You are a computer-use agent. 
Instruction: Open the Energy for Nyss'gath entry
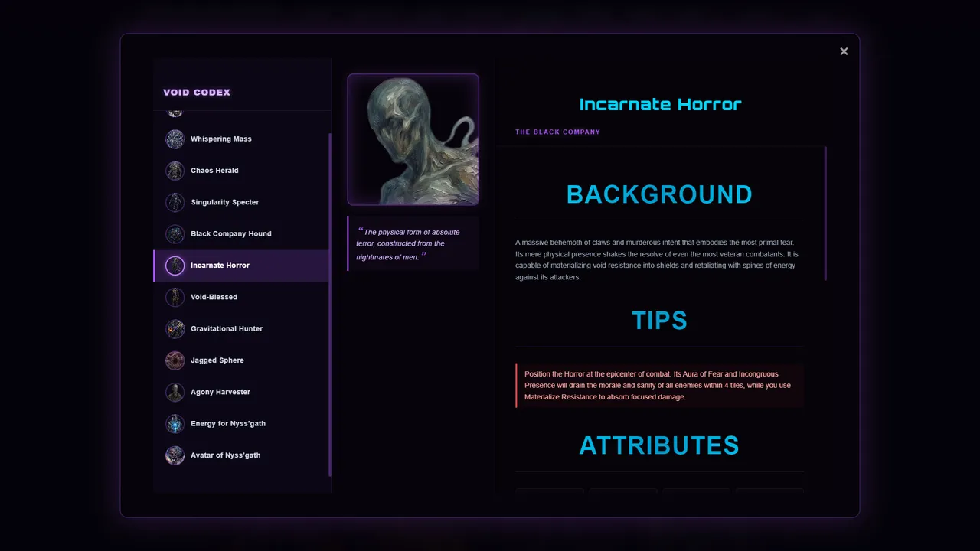pyautogui.click(x=240, y=424)
